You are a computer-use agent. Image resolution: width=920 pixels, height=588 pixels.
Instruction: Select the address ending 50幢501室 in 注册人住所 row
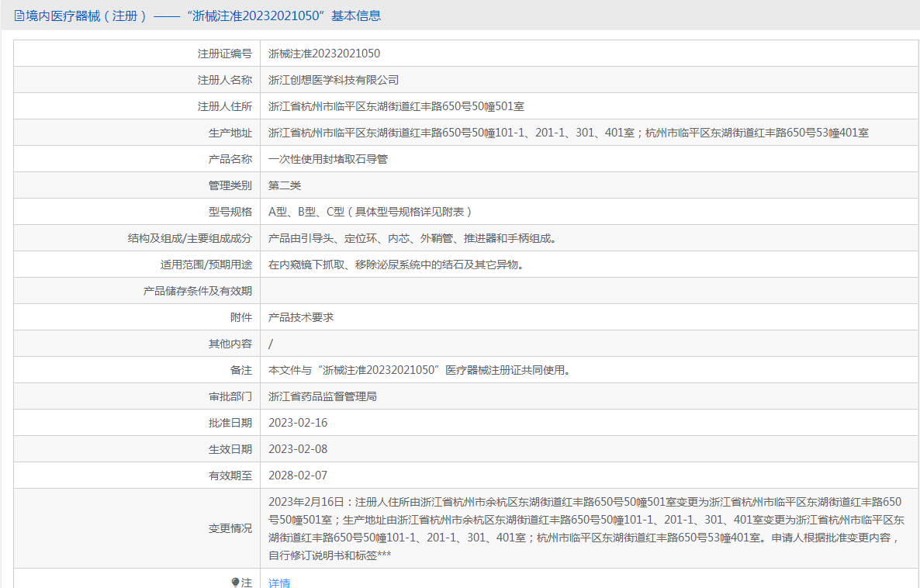[396, 106]
